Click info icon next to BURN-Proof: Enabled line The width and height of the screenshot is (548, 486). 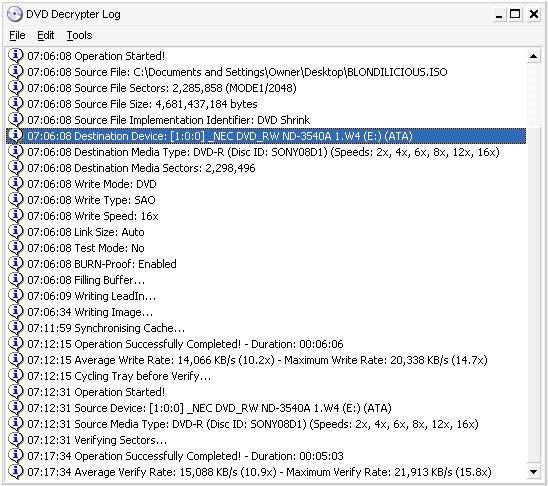click(15, 263)
